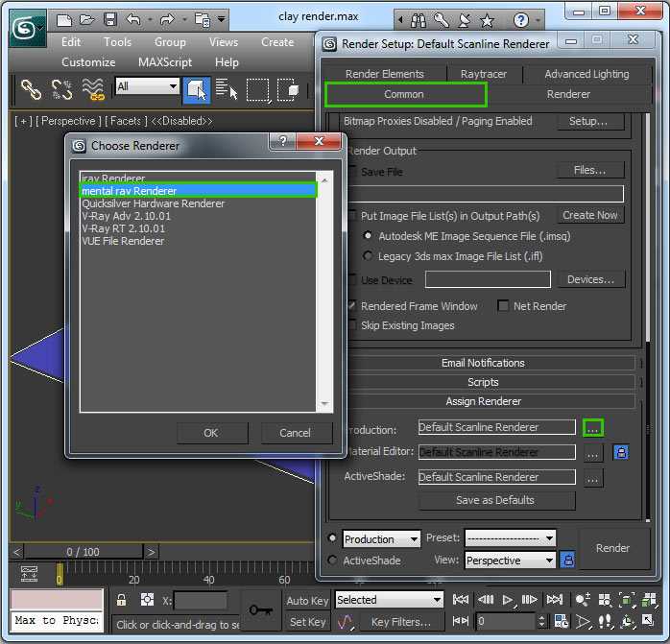
Task: Click the Maximize Viewport toggle icon
Action: pyautogui.click(x=648, y=621)
